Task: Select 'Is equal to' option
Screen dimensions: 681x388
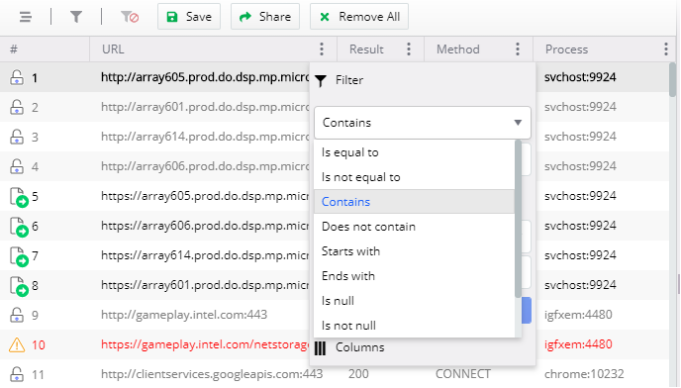Action: [x=414, y=153]
